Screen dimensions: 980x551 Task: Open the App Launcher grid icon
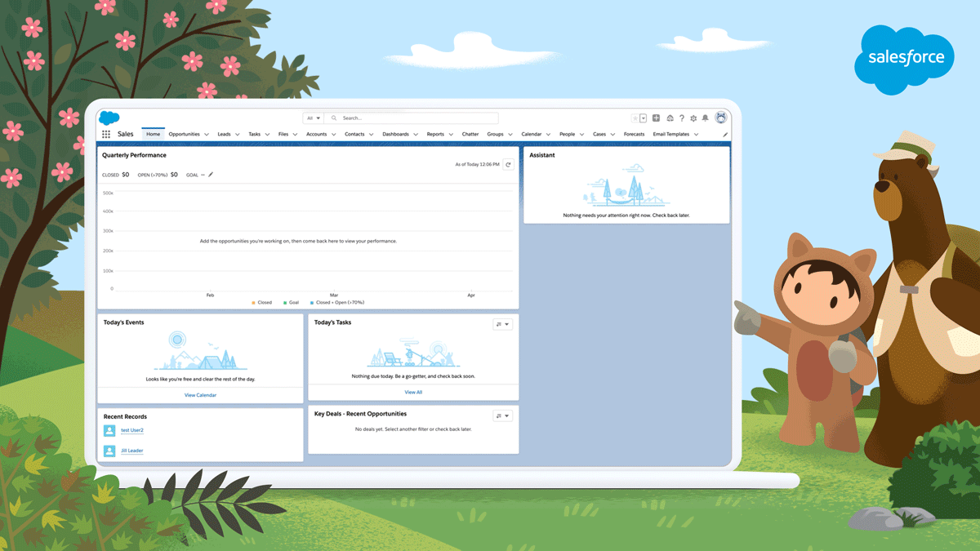[x=106, y=134]
